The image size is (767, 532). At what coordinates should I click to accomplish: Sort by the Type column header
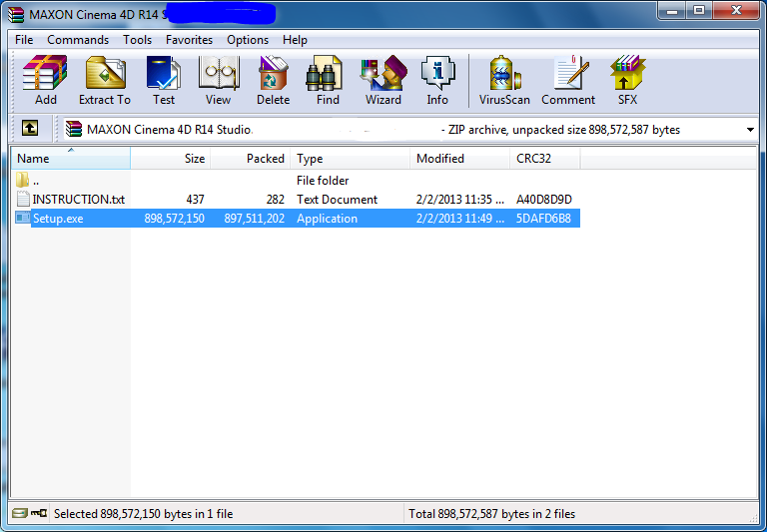(x=351, y=159)
